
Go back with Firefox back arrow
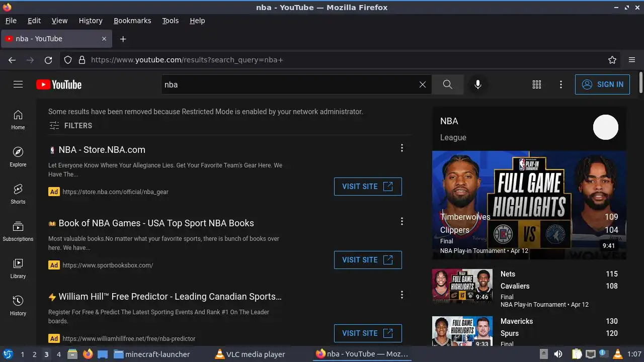[12, 60]
